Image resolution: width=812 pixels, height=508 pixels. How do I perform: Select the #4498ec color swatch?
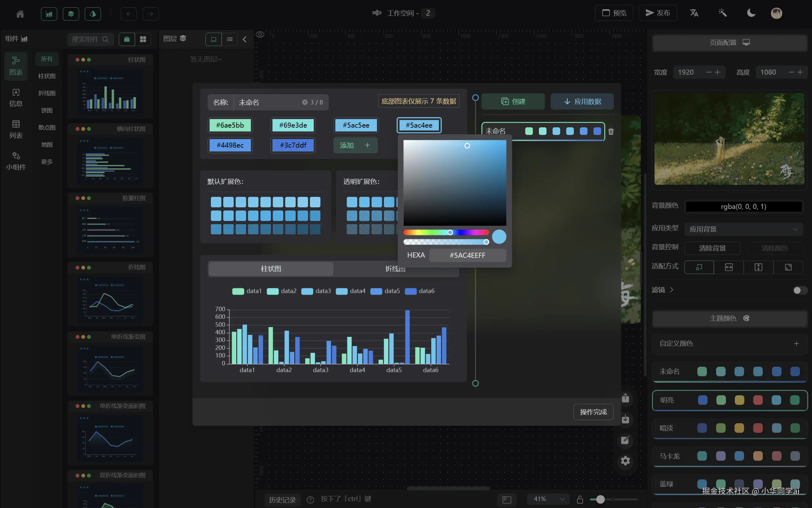(x=230, y=145)
